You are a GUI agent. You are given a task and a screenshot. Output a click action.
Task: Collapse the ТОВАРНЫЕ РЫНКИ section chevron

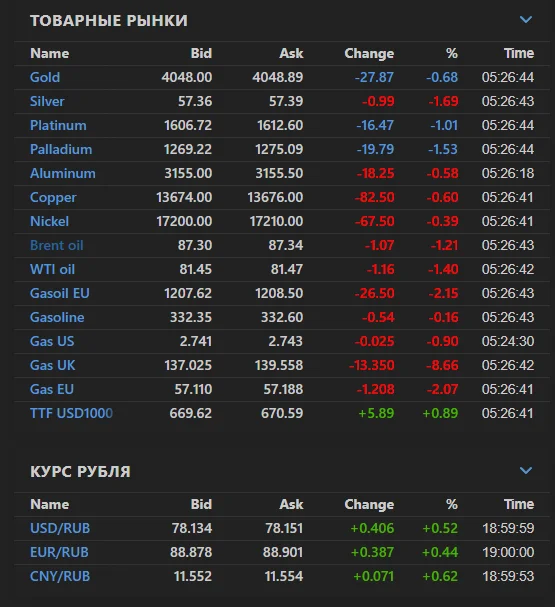[526, 20]
